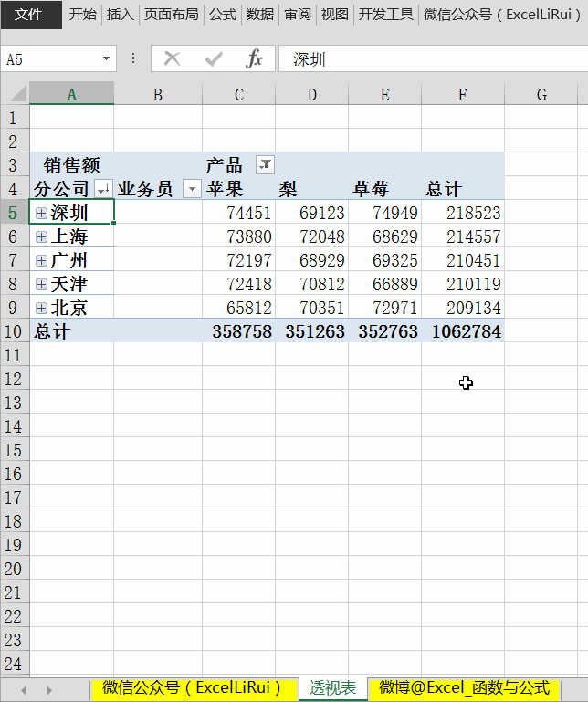Select the 微博@Excel_函数与公式 sheet tab
The width and height of the screenshot is (588, 702).
464,688
